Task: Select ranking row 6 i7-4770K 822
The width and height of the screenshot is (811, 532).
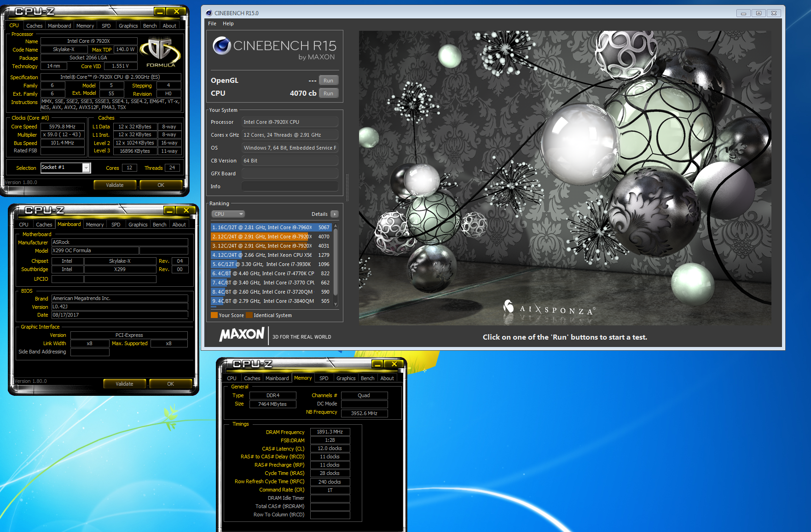Action: pos(271,273)
